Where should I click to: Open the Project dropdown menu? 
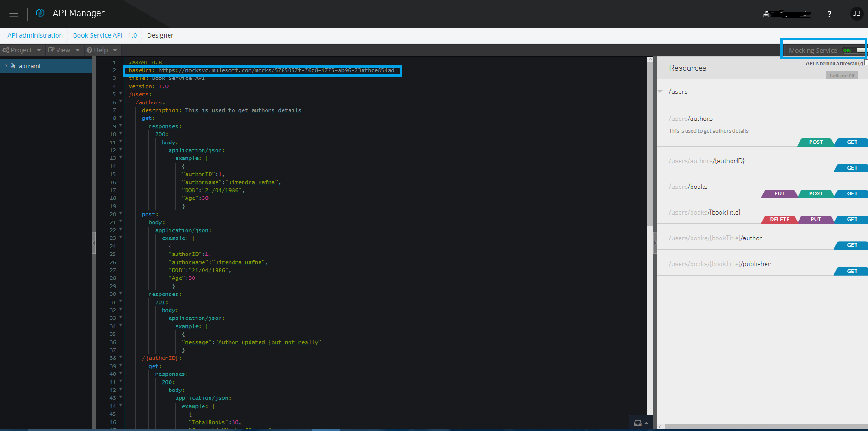click(x=22, y=50)
